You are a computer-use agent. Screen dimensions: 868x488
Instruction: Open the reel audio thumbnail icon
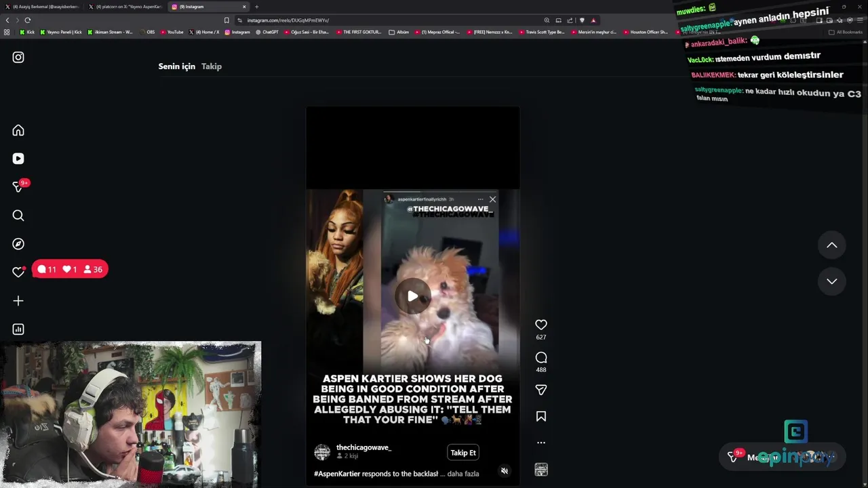point(541,470)
